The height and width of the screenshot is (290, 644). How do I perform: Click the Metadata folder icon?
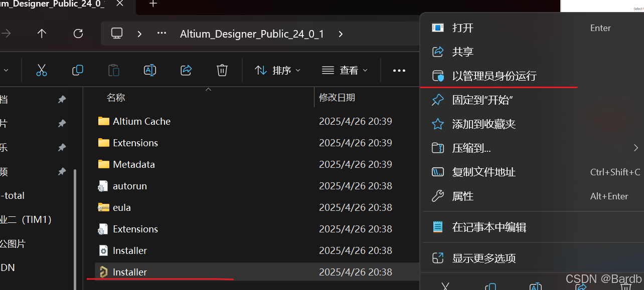click(104, 164)
